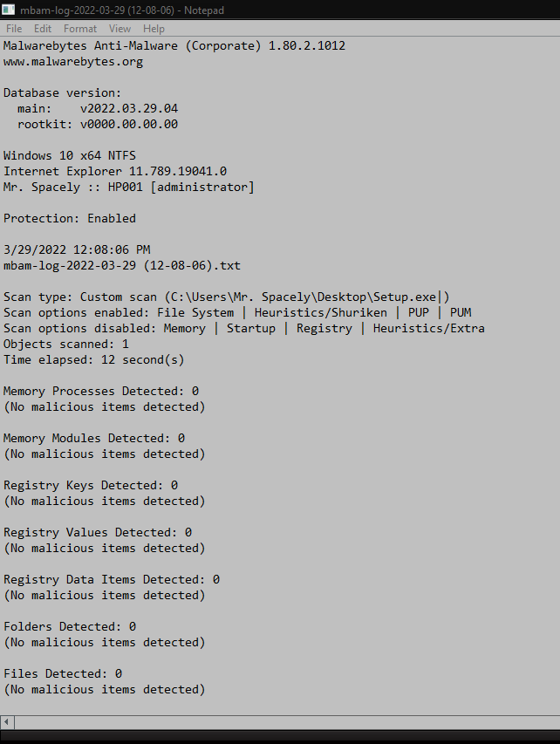Click the Mr. Spacely :: HP001 line
The image size is (560, 744).
[x=128, y=187]
